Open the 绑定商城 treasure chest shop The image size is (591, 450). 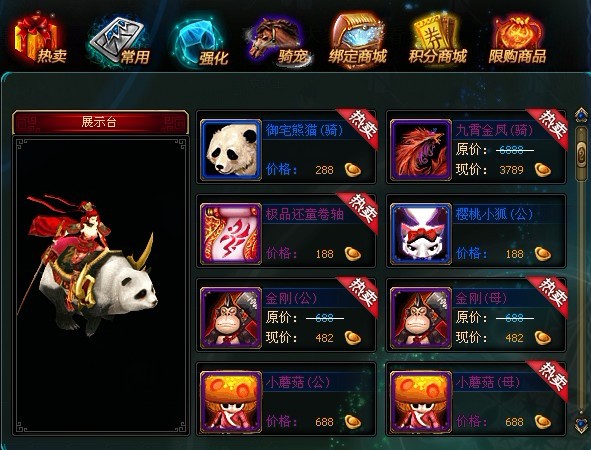click(357, 41)
